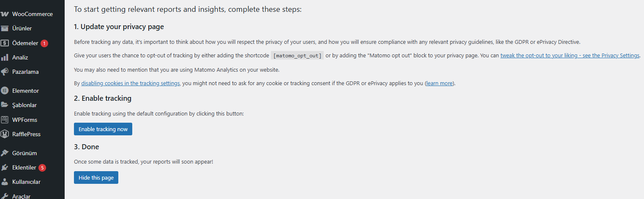Click the Şablonlar folder icon
The width and height of the screenshot is (644, 199).
5,105
